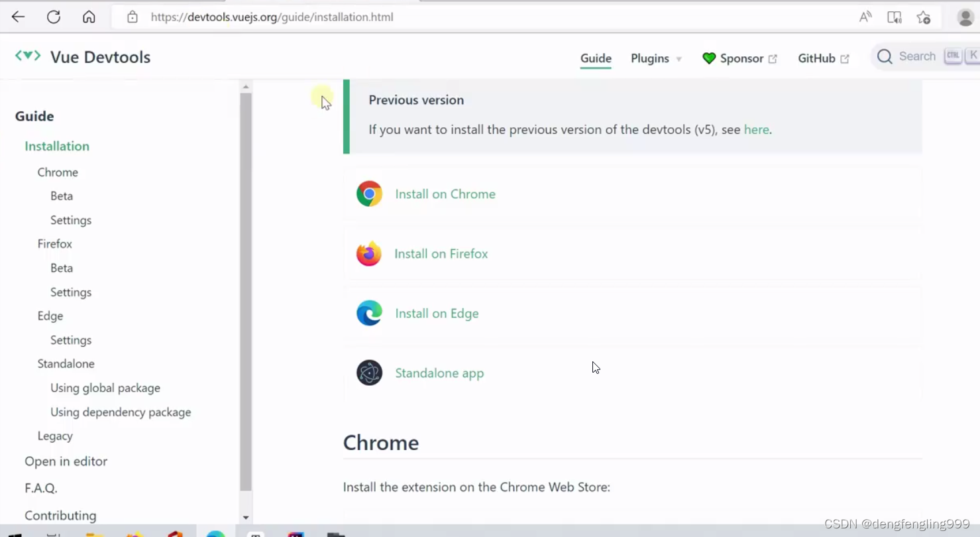Select Installation in sidebar
This screenshot has height=537, width=980.
57,147
